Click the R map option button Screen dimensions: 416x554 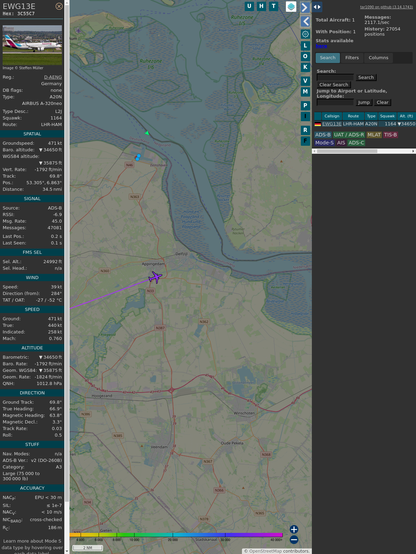305,130
